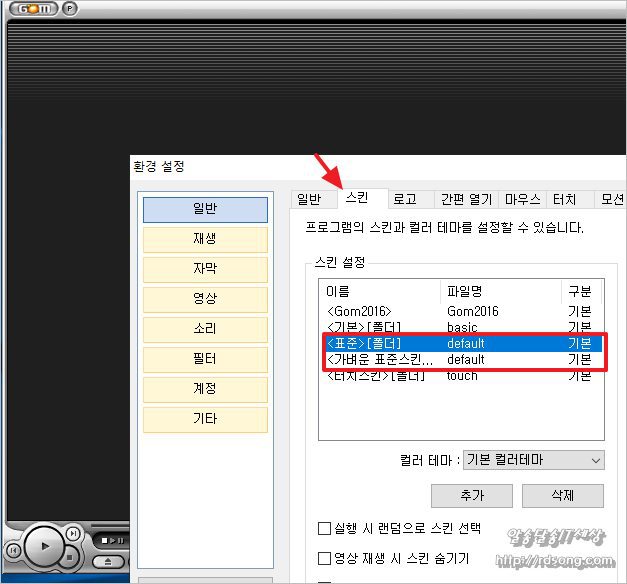Enable random skin selection on startup
The height and width of the screenshot is (584, 627).
click(x=324, y=528)
